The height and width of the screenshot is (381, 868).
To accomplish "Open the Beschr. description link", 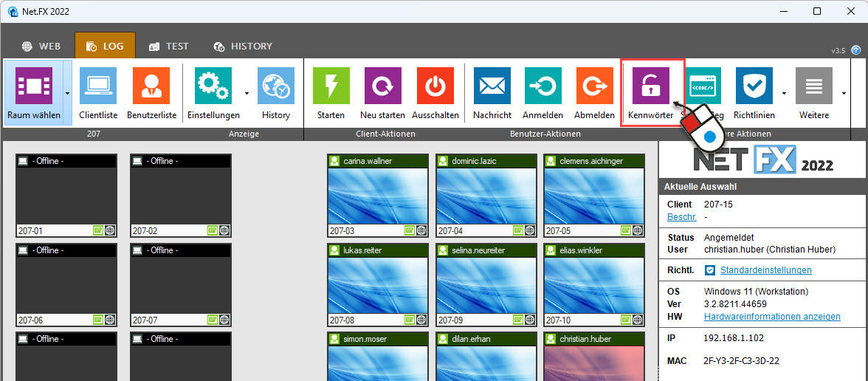I will click(682, 216).
